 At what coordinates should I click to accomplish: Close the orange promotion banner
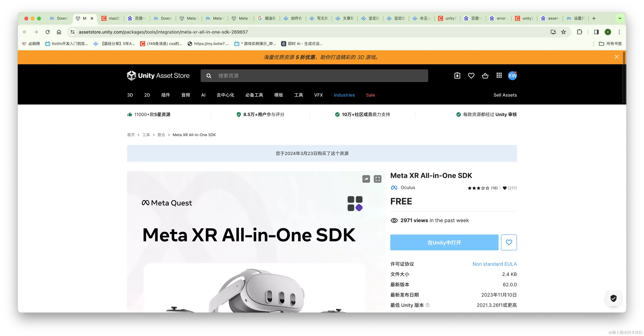coord(617,57)
